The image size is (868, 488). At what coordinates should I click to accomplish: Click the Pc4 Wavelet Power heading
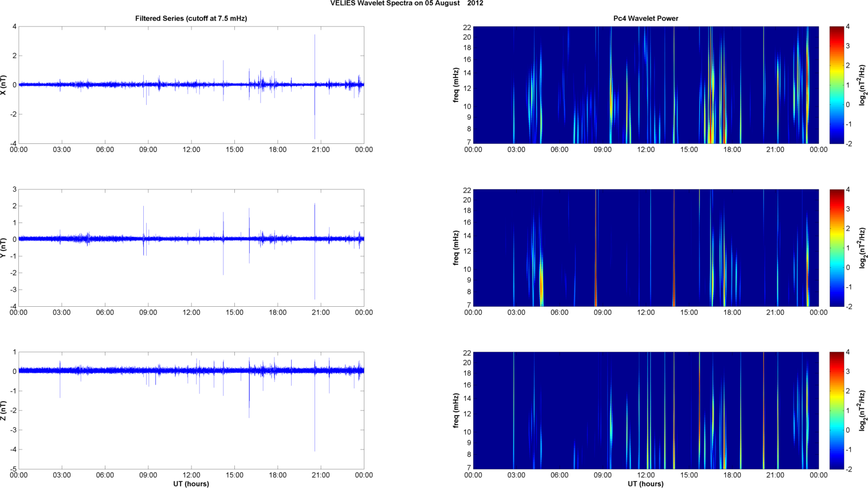(x=645, y=18)
